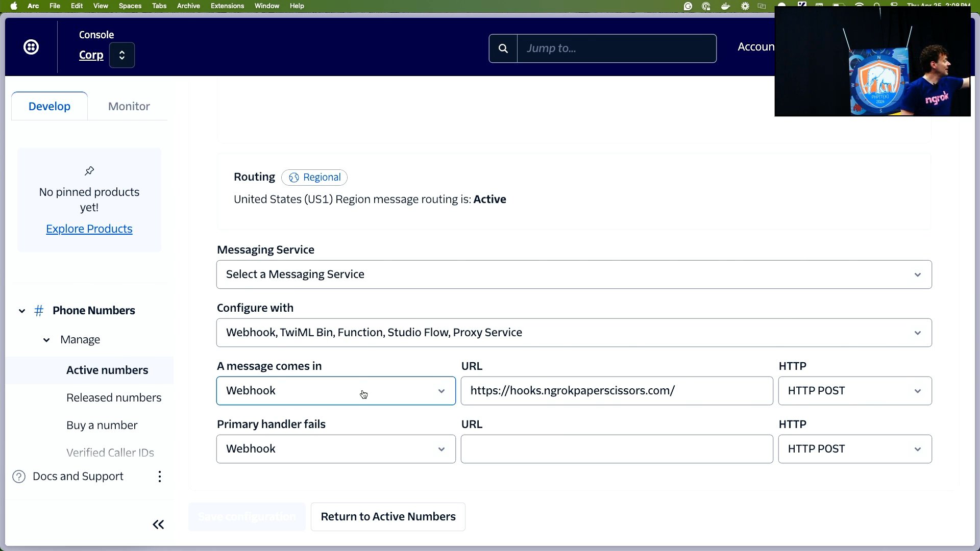Screen dimensions: 980x551
Task: Open Select a Messaging Service dropdown
Action: 574,274
